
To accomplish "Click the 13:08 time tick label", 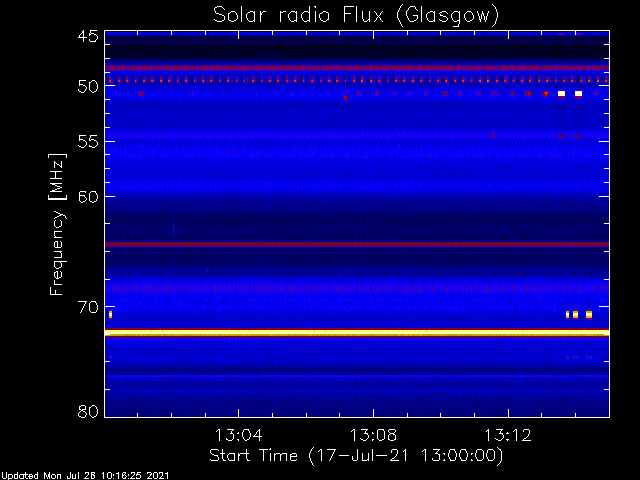I will click(373, 435).
